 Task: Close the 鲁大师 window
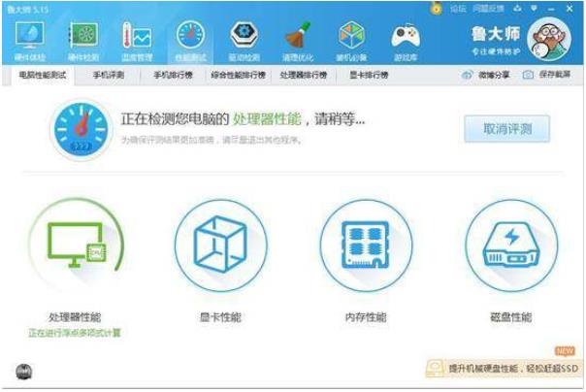point(570,8)
